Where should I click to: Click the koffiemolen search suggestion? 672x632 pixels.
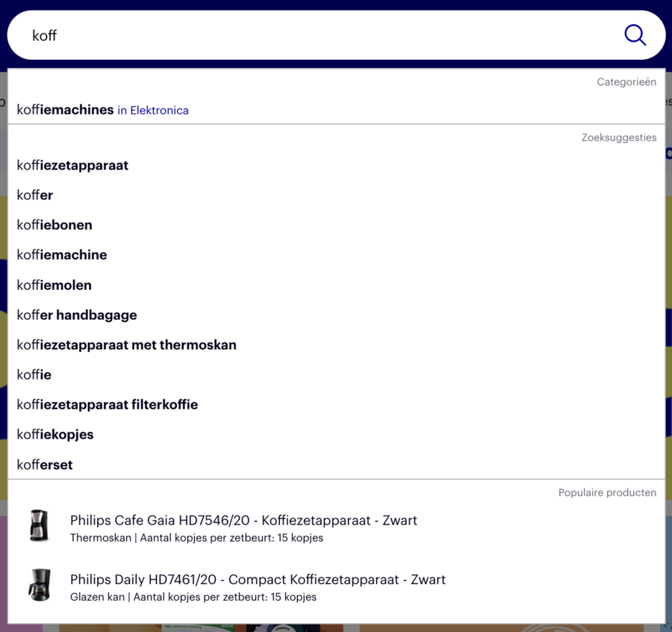[x=54, y=285]
